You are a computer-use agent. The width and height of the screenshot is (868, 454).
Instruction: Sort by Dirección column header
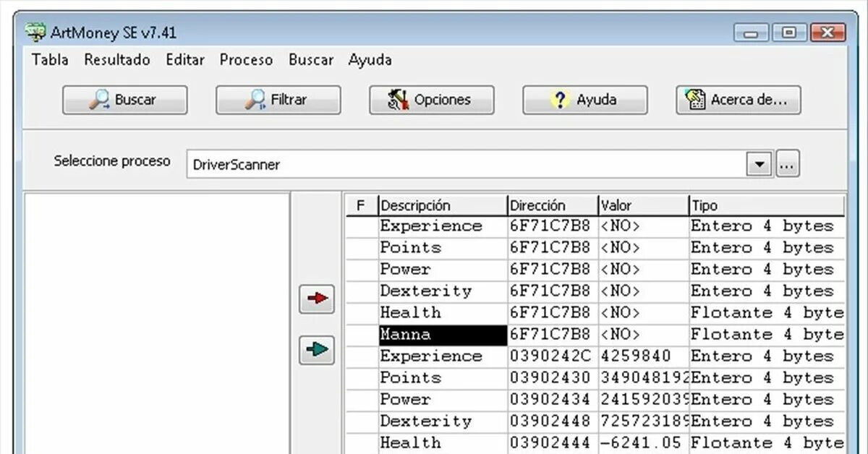tap(553, 205)
